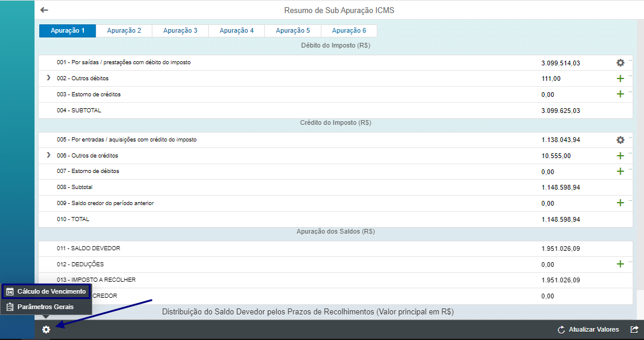644x340 pixels.
Task: Add entry to 012 DEDUÇÕES
Action: tap(620, 264)
